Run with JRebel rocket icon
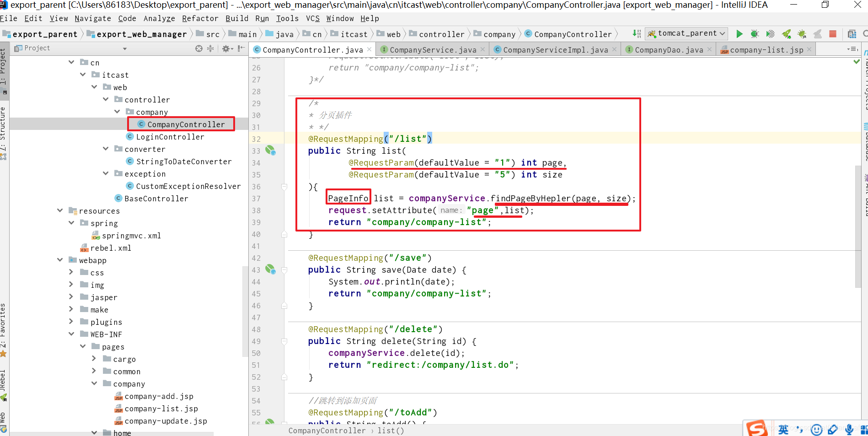868x436 pixels. tap(787, 34)
